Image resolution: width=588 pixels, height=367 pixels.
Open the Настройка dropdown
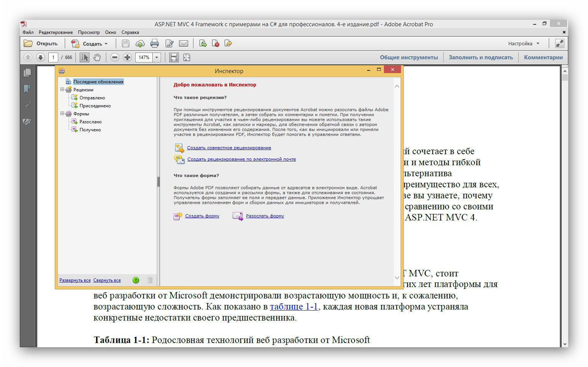(524, 43)
